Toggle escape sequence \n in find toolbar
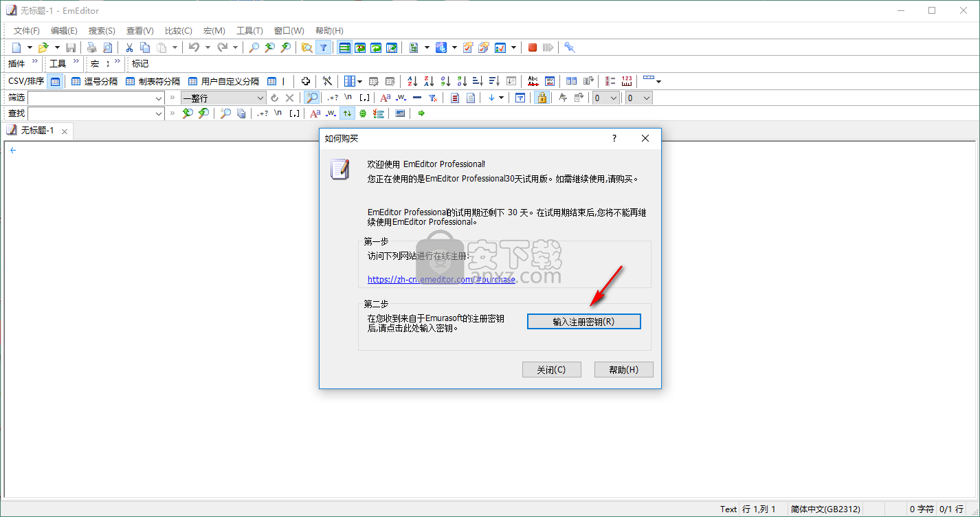 click(278, 113)
